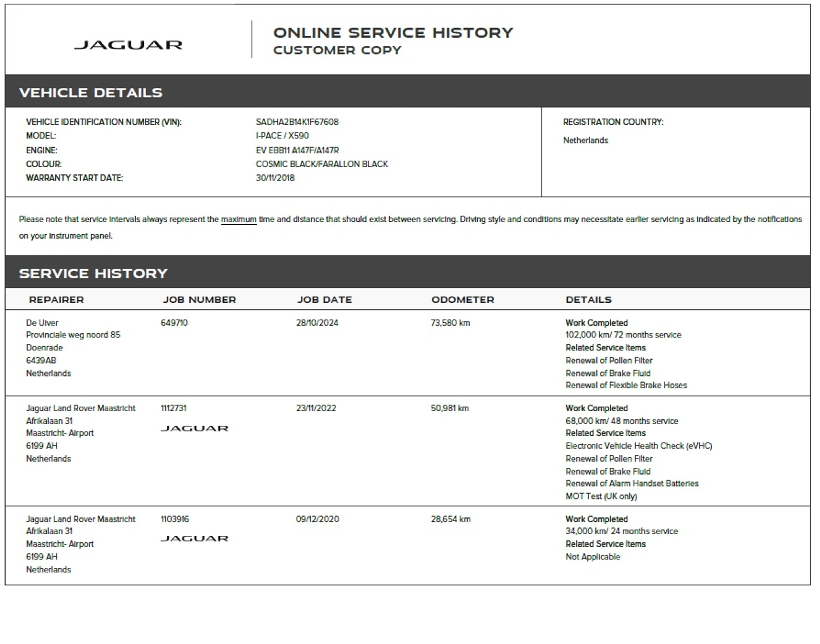The image size is (820, 644).
Task: Select 'Netherlands' under Registration Country
Action: click(x=585, y=140)
